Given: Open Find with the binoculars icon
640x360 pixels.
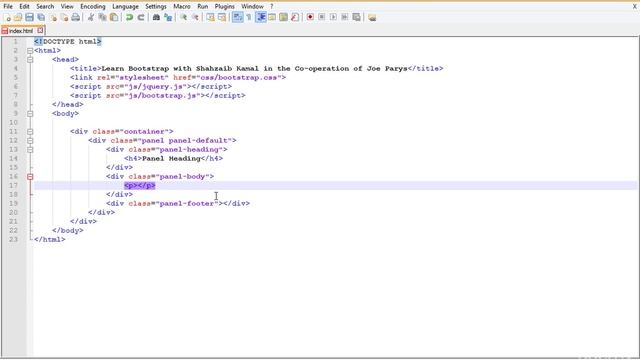Looking at the screenshot, I should pos(156,17).
